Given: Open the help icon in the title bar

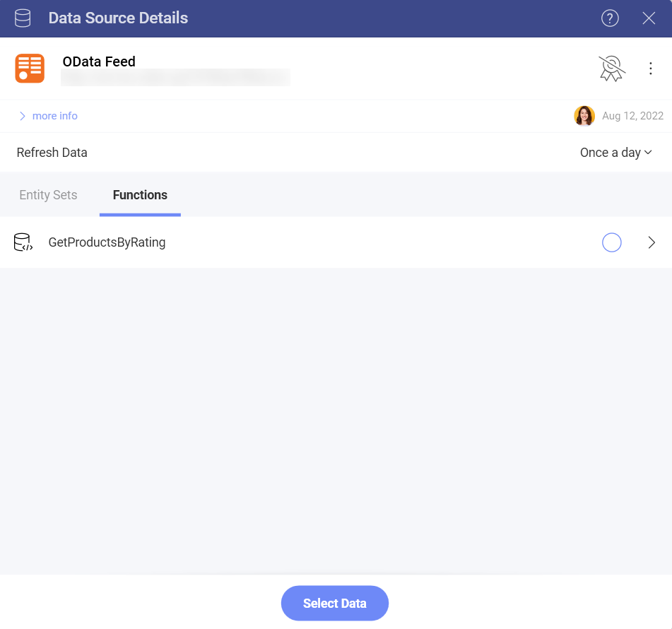Looking at the screenshot, I should click(610, 18).
